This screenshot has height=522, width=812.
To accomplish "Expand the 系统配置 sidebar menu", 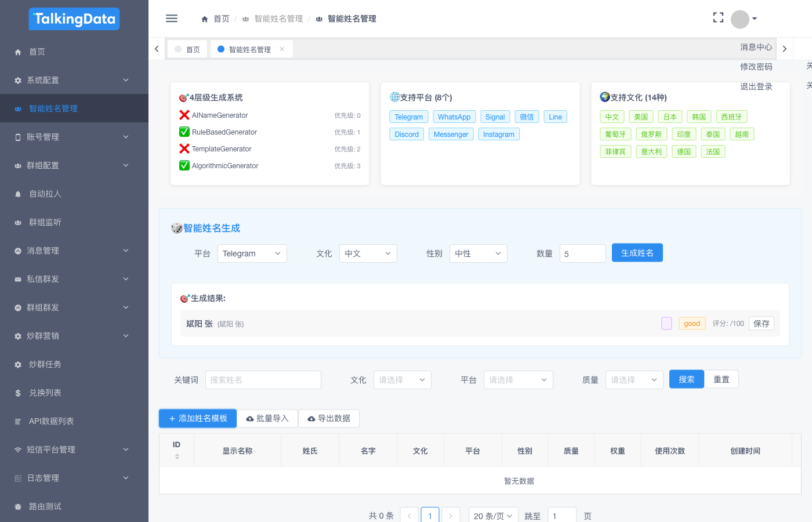I will [x=74, y=80].
